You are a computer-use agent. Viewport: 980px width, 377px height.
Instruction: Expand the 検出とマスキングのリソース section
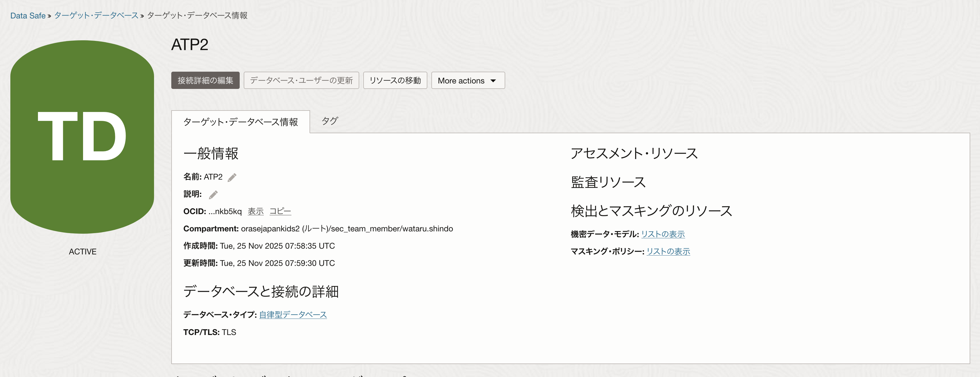point(651,210)
